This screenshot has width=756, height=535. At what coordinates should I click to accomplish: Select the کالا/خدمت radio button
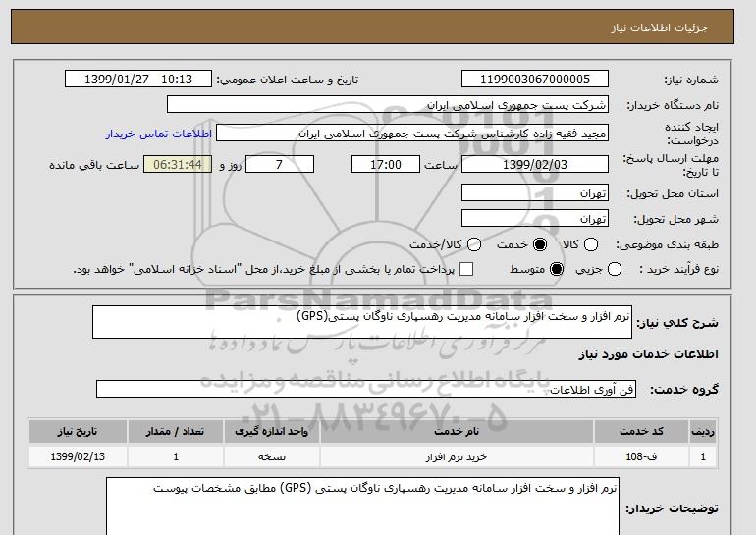(x=474, y=244)
